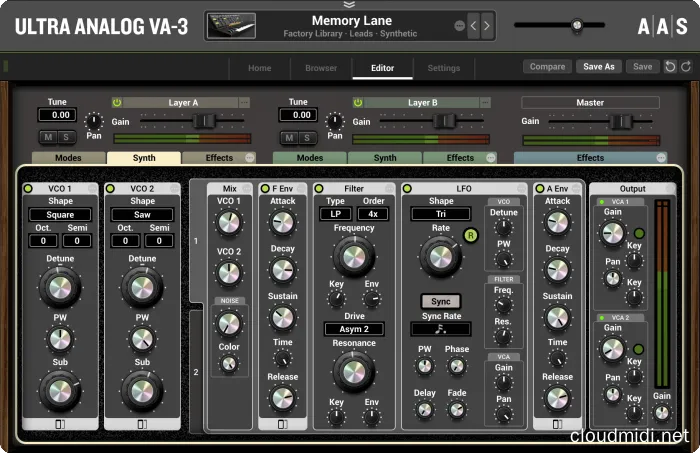700x453 pixels.
Task: Click the redo arrow icon
Action: coord(685,67)
